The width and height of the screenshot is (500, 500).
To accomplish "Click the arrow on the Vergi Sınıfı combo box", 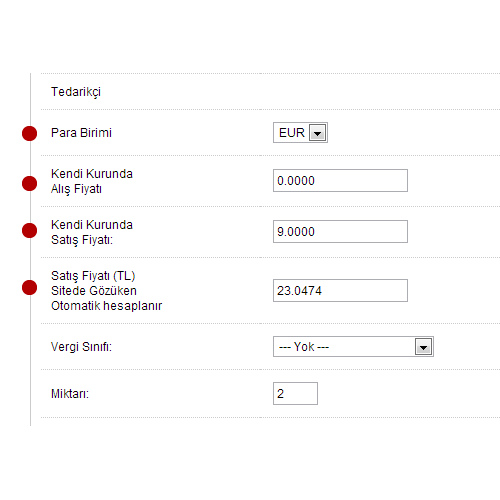I will tap(423, 347).
